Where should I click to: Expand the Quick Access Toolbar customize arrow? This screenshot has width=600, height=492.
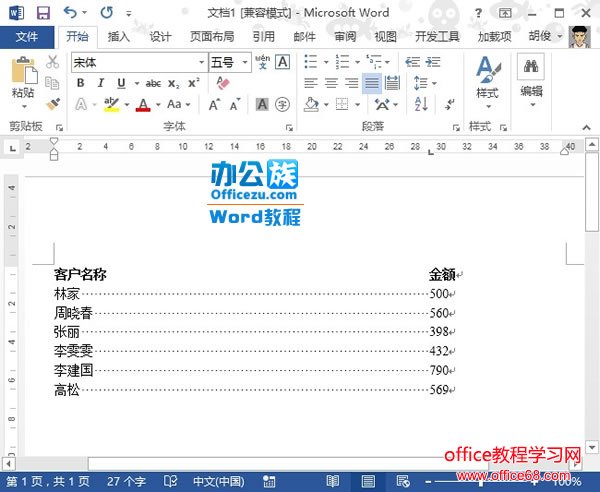click(x=129, y=14)
